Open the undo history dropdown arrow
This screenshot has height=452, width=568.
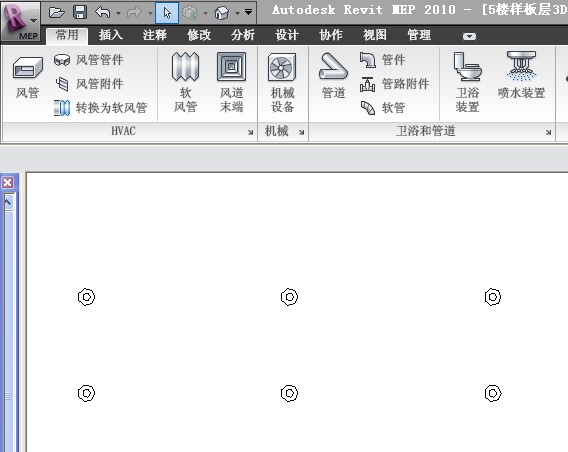(118, 13)
